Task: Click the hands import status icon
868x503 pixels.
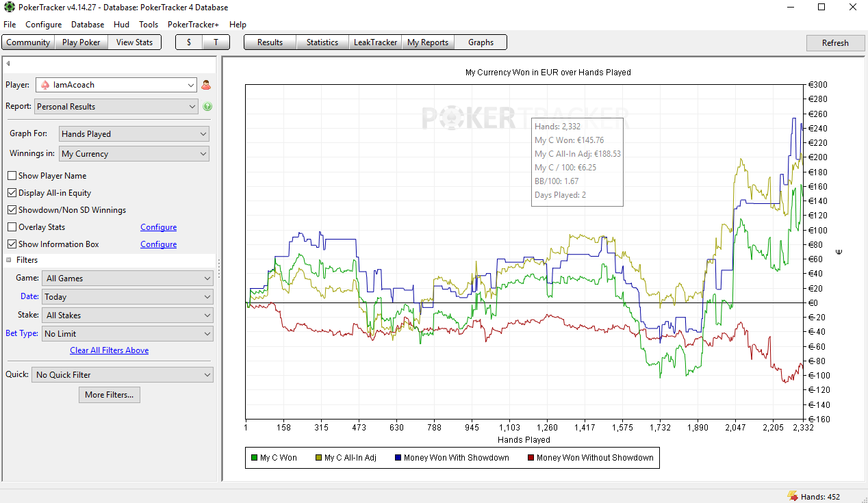Action: pos(792,496)
